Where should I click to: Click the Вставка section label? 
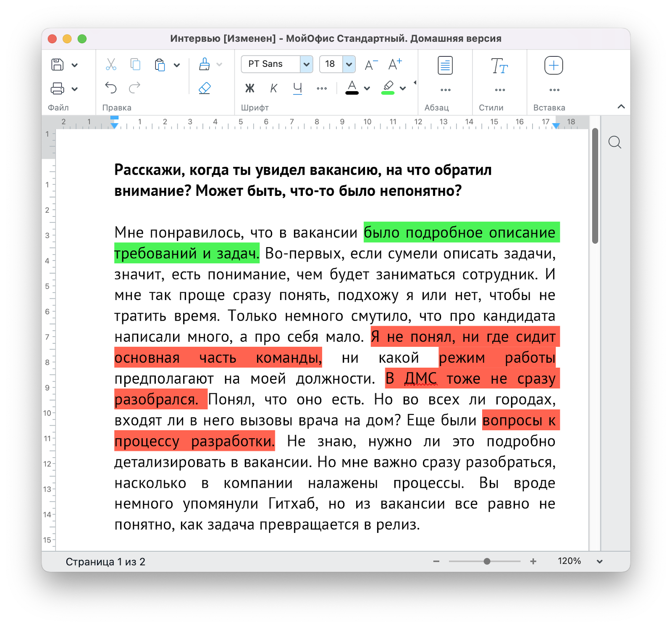pos(549,108)
